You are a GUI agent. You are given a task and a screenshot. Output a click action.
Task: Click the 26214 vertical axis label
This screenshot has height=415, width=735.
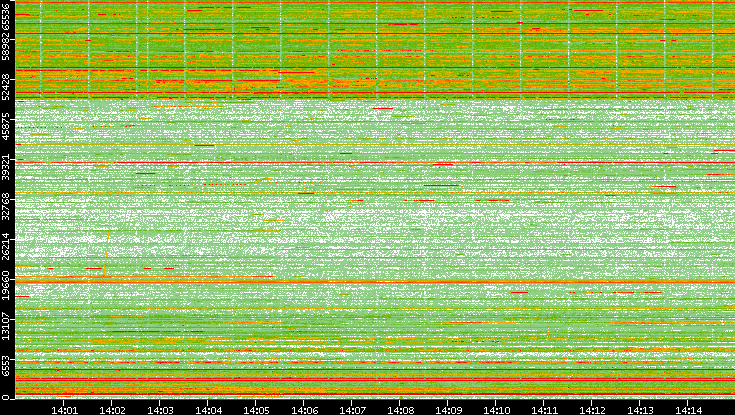(7, 243)
